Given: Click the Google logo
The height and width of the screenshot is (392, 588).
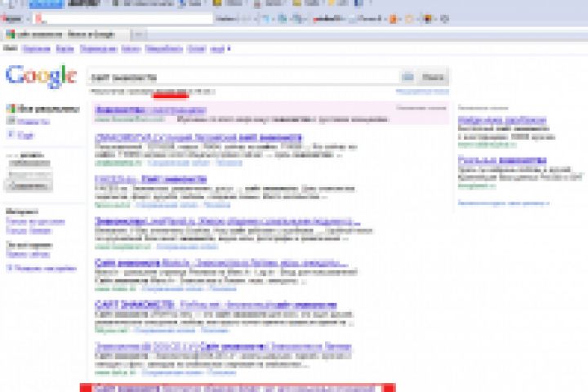Looking at the screenshot, I should tap(42, 76).
